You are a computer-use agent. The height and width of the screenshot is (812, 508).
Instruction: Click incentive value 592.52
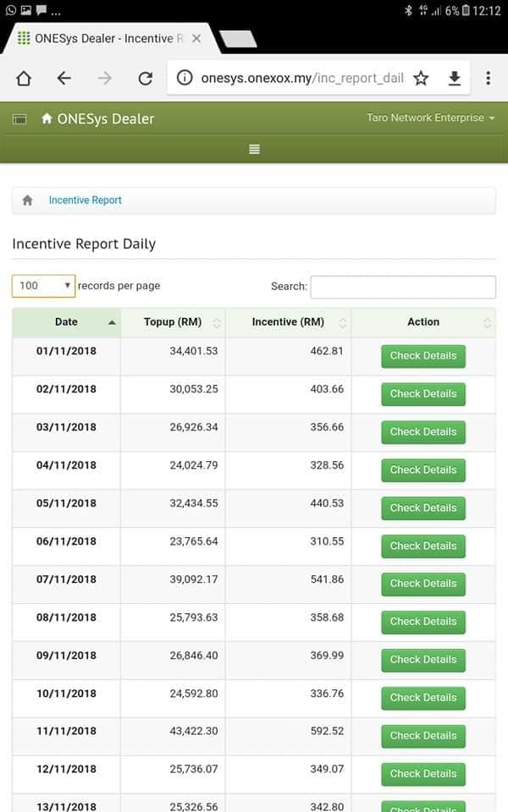tap(327, 731)
